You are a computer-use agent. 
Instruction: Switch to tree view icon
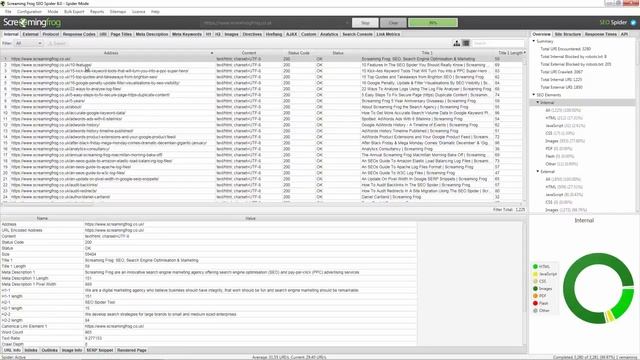click(x=457, y=43)
